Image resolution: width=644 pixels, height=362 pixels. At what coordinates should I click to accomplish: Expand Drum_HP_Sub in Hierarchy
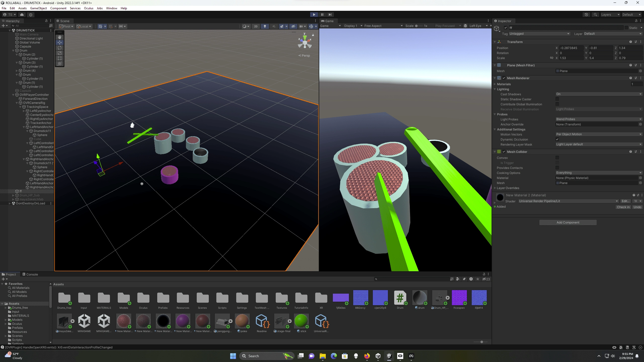[x=13, y=195]
